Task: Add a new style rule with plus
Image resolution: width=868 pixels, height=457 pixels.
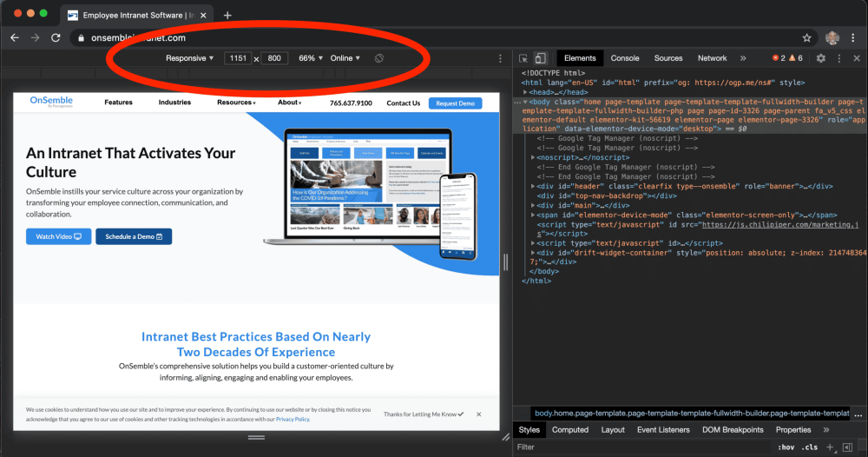Action: click(x=830, y=447)
